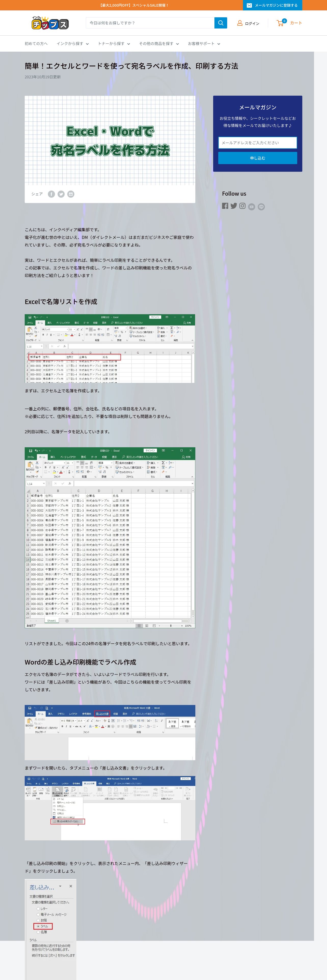Screen dimensions: 327x980
Task: Click fx insert function in larger Excel screenshot
Action: (x=70, y=484)
